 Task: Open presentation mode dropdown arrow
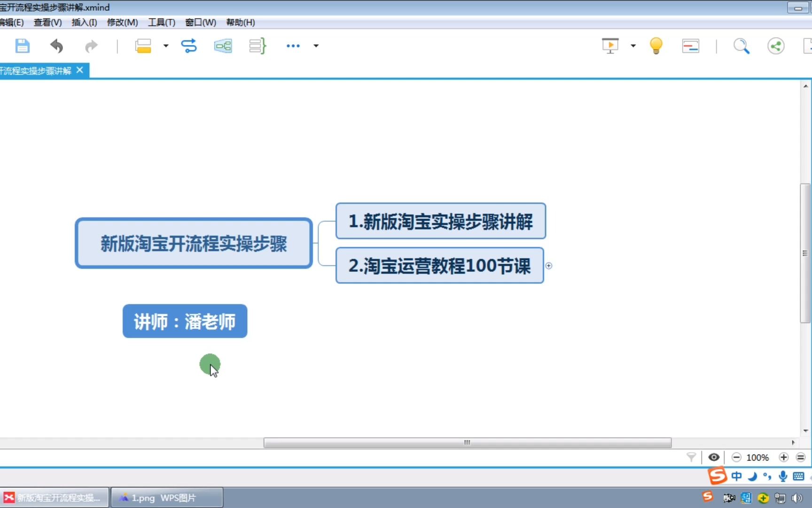pyautogui.click(x=633, y=46)
